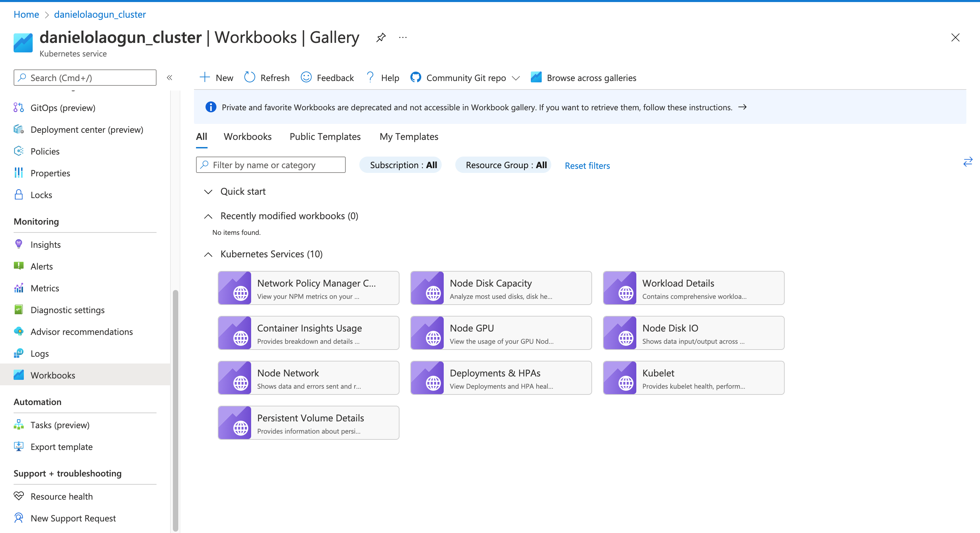Image resolution: width=980 pixels, height=533 pixels.
Task: Switch to the My Templates tab
Action: 409,136
